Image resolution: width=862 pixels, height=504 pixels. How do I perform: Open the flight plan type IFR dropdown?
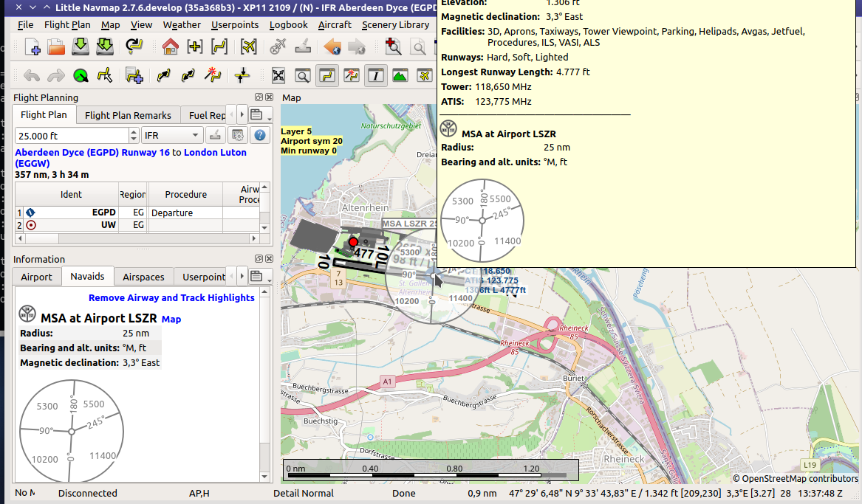[x=172, y=135]
